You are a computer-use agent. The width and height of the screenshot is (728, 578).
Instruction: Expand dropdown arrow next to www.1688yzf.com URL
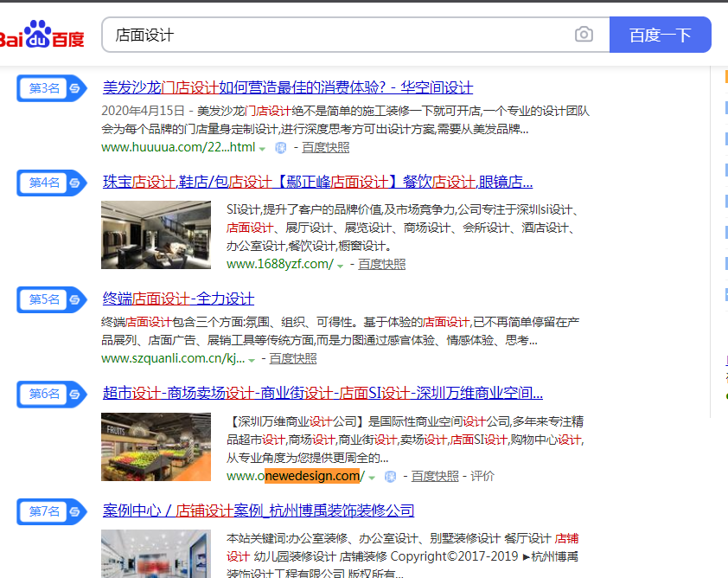[x=341, y=266]
